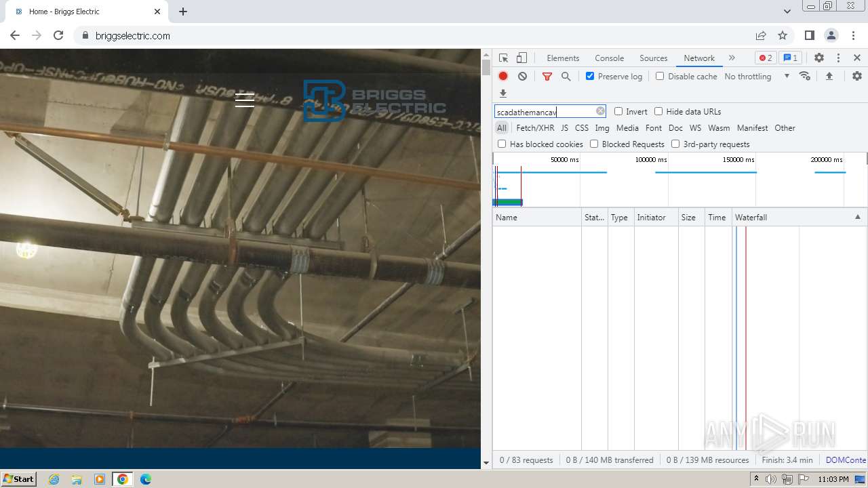Viewport: 868px width, 488px height.
Task: Click the Briggs Electric logo
Action: click(374, 101)
